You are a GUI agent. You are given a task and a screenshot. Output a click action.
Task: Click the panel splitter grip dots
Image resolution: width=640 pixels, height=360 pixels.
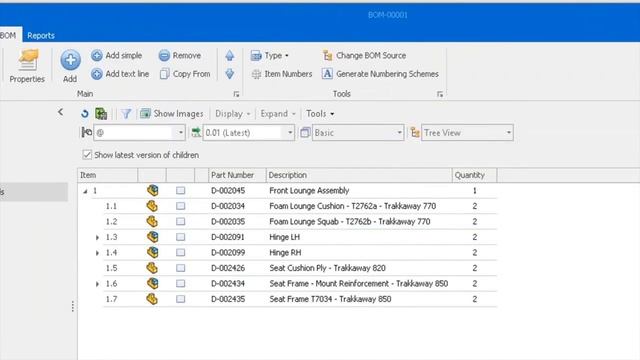pos(73,307)
